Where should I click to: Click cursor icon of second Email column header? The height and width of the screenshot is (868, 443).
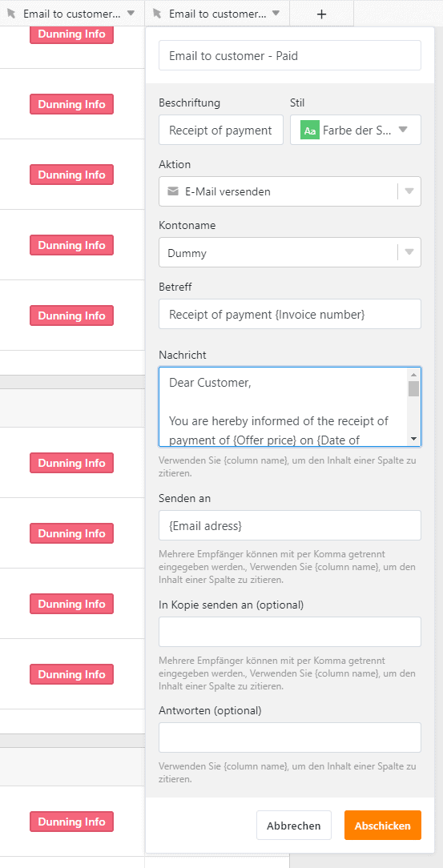[157, 14]
